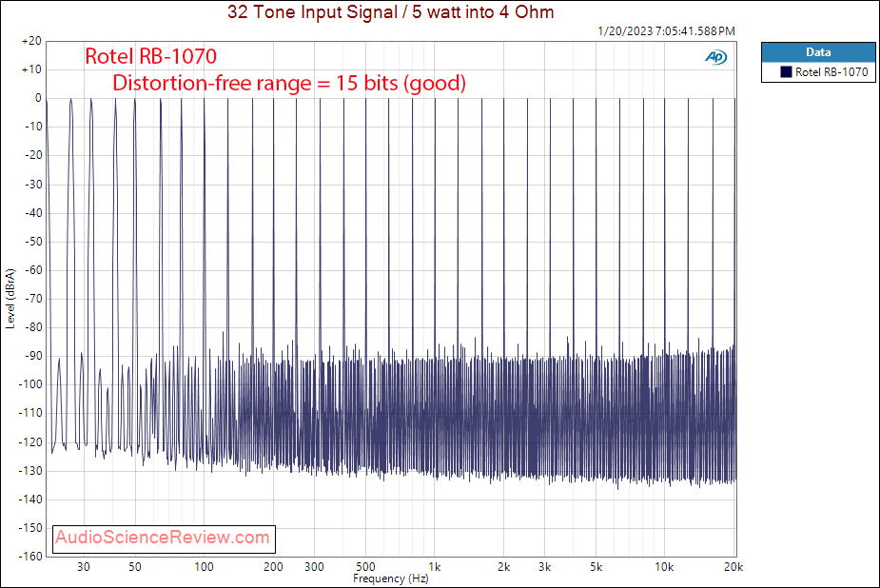The width and height of the screenshot is (880, 588).
Task: Click the 0 tick label on the level axis
Action: tap(38, 98)
